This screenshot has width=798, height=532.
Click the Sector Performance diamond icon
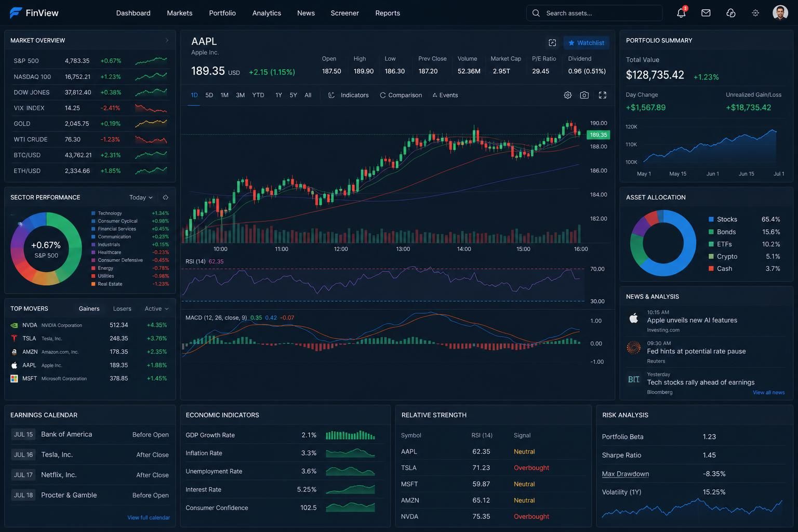click(x=165, y=197)
